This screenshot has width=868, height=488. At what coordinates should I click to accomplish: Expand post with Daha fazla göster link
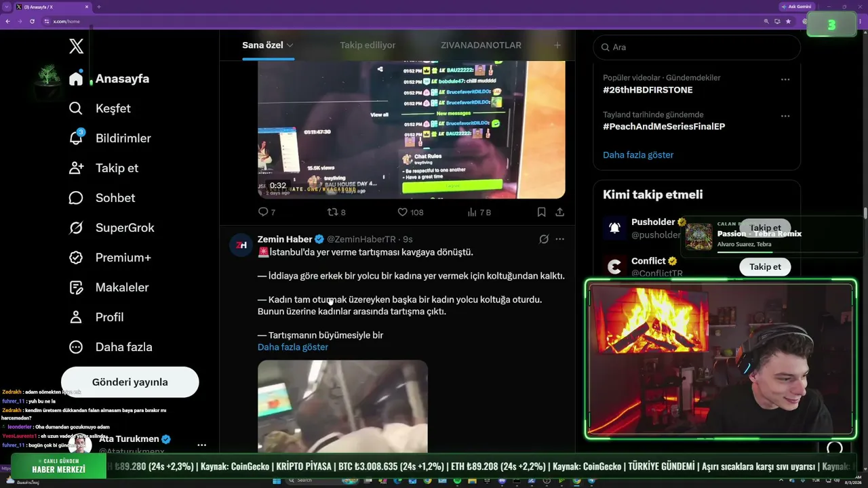[x=293, y=347]
